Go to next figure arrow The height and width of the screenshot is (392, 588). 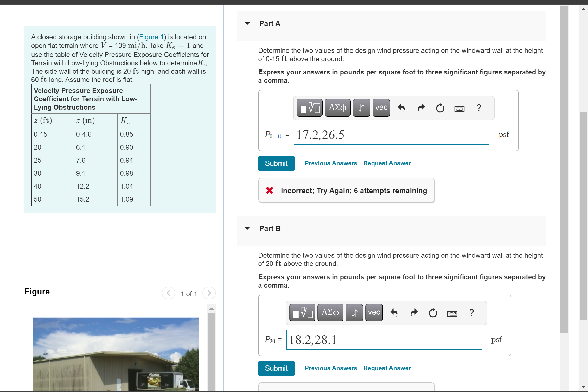click(x=209, y=293)
